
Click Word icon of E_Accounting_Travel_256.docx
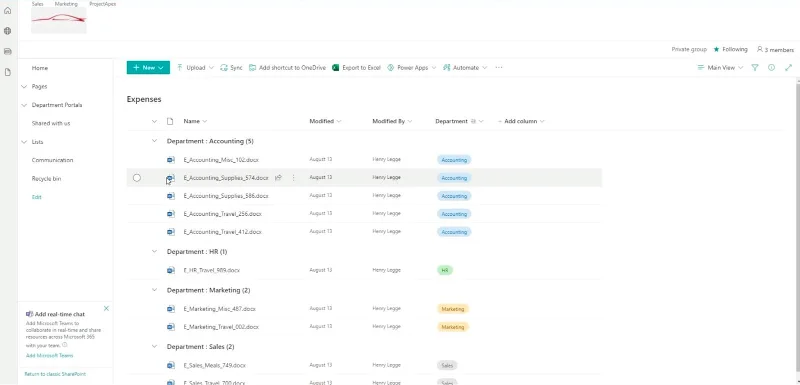tap(170, 214)
